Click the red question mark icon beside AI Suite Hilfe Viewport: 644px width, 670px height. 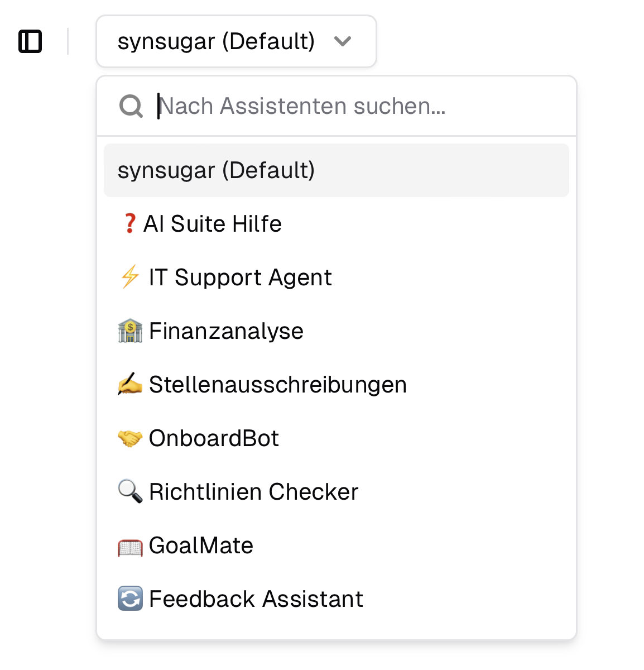129,223
